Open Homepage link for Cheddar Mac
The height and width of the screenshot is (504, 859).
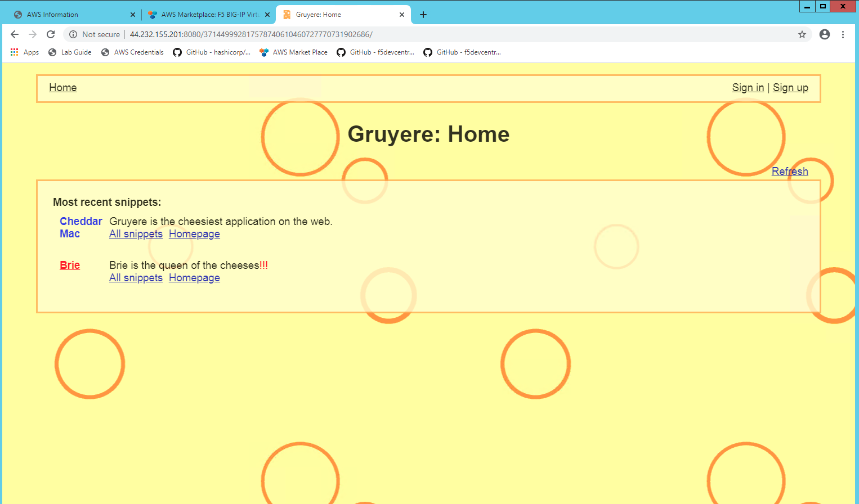pyautogui.click(x=194, y=234)
